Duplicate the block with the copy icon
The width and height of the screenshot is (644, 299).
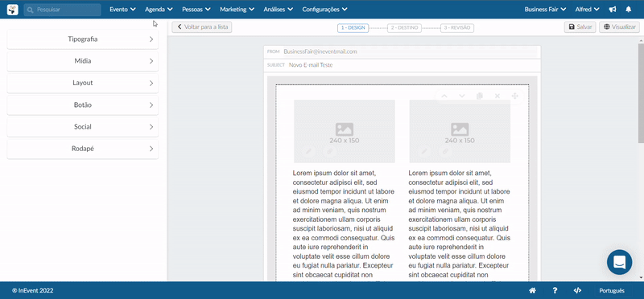tap(479, 96)
